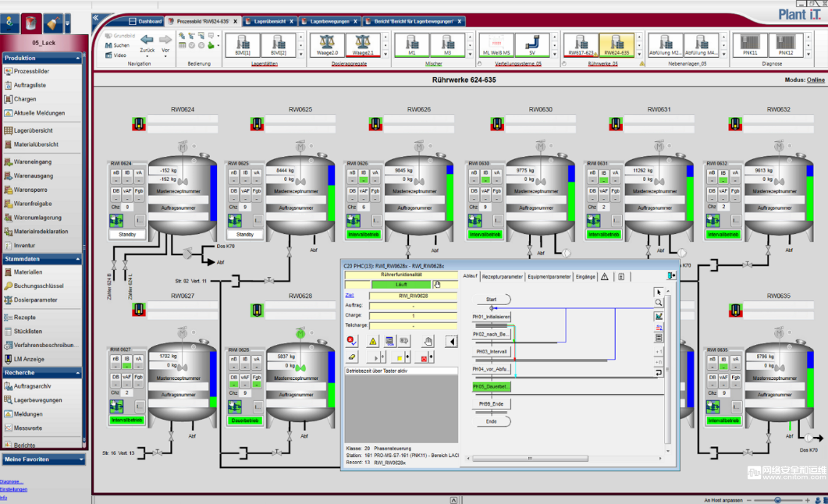828x504 pixels.
Task: Click the exit door icon in phase dialog
Action: pos(670,275)
